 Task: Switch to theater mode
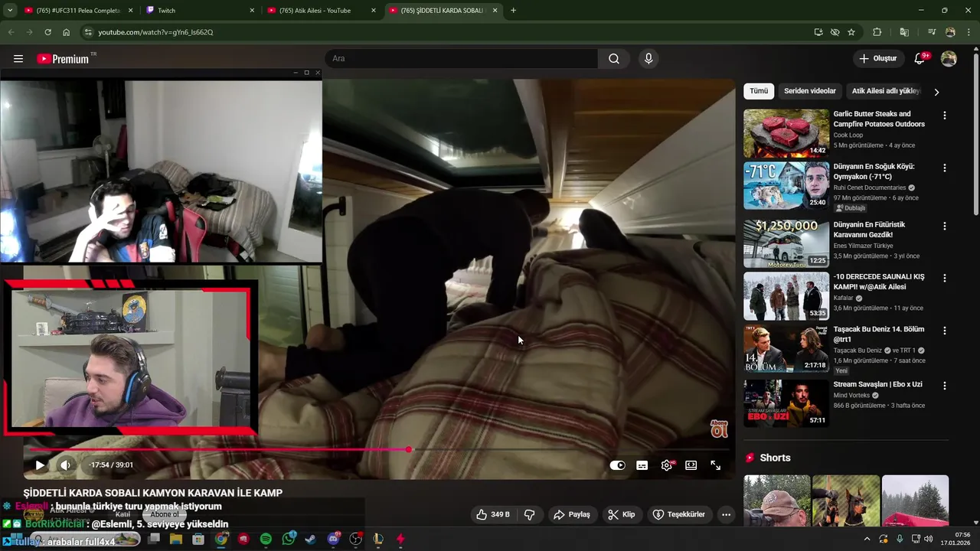coord(691,465)
